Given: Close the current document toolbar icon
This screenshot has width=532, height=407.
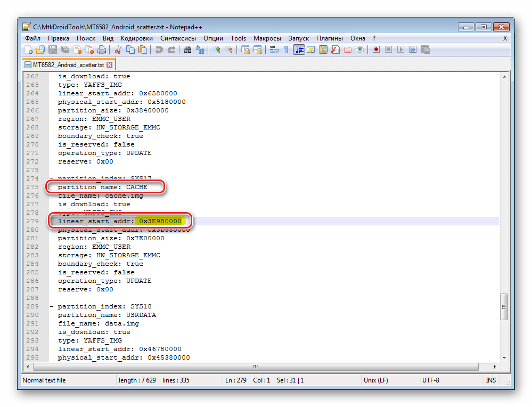Looking at the screenshot, I should (77, 50).
